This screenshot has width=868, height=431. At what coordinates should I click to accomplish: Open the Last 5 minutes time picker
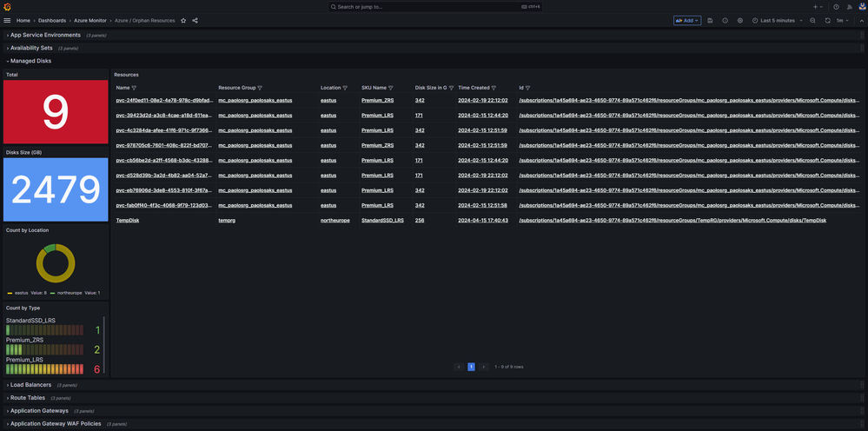tap(778, 21)
